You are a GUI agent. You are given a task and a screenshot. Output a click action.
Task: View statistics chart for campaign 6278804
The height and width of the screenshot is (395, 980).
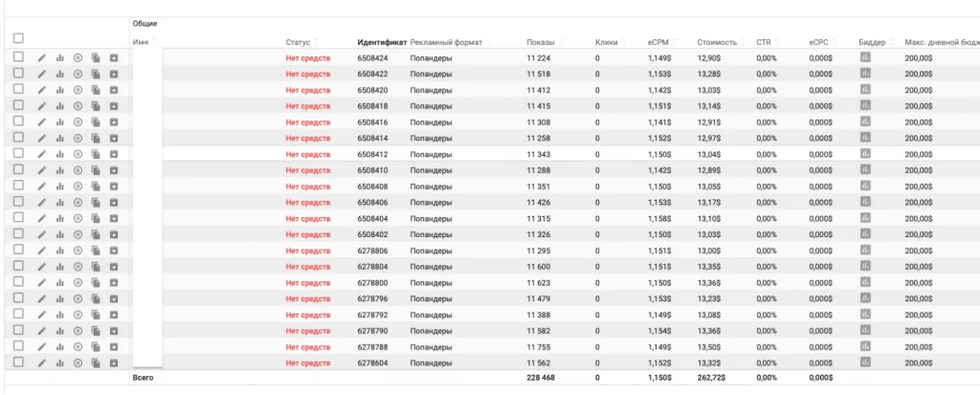coord(60,267)
